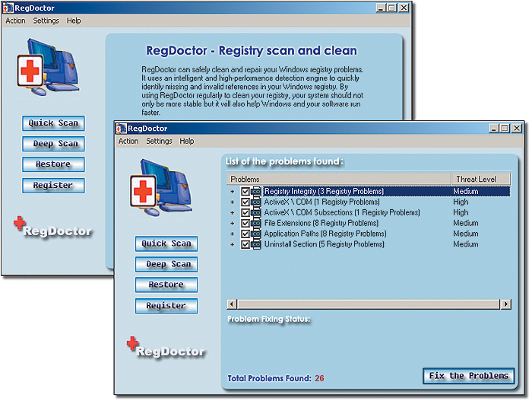
Task: Open the Help menu in front window
Action: pyautogui.click(x=187, y=141)
